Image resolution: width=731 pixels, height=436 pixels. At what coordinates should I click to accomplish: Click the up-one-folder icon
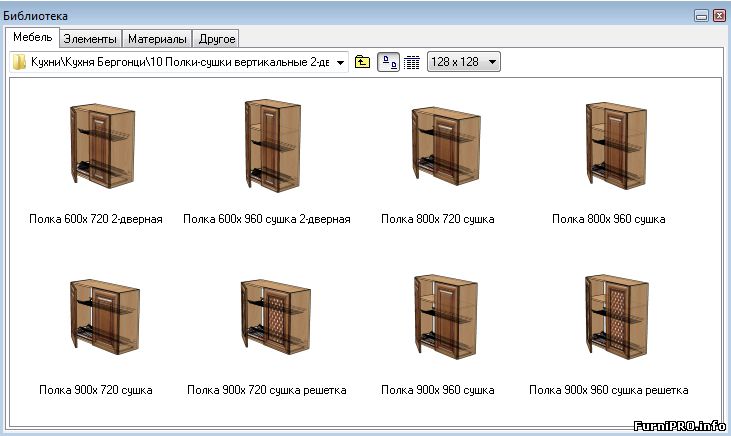362,62
